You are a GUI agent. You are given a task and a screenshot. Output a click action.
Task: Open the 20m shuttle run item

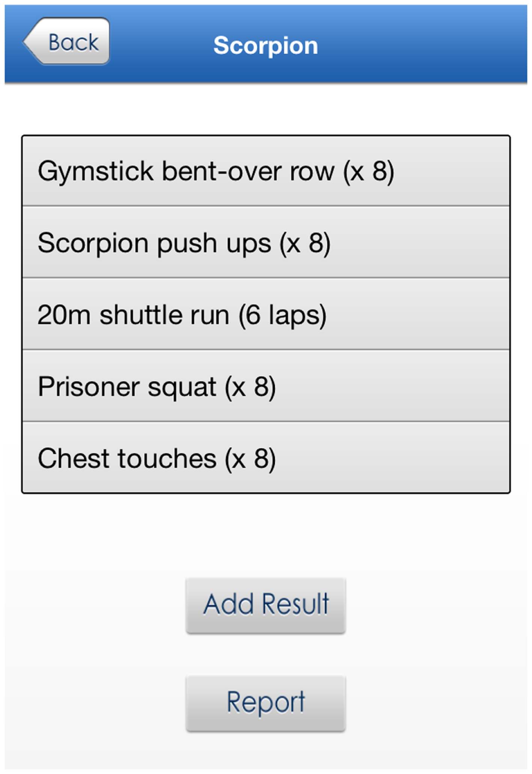coord(265,314)
